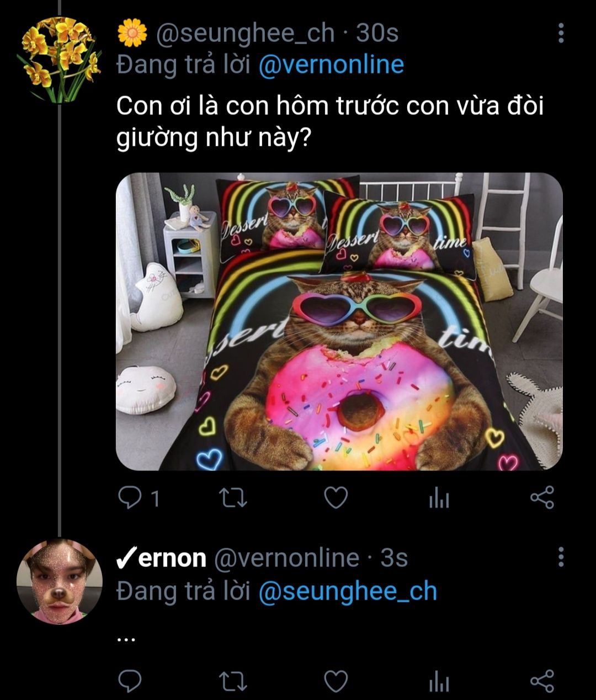
Task: Follow the @seunghee_ch mention link
Action: tap(348, 592)
